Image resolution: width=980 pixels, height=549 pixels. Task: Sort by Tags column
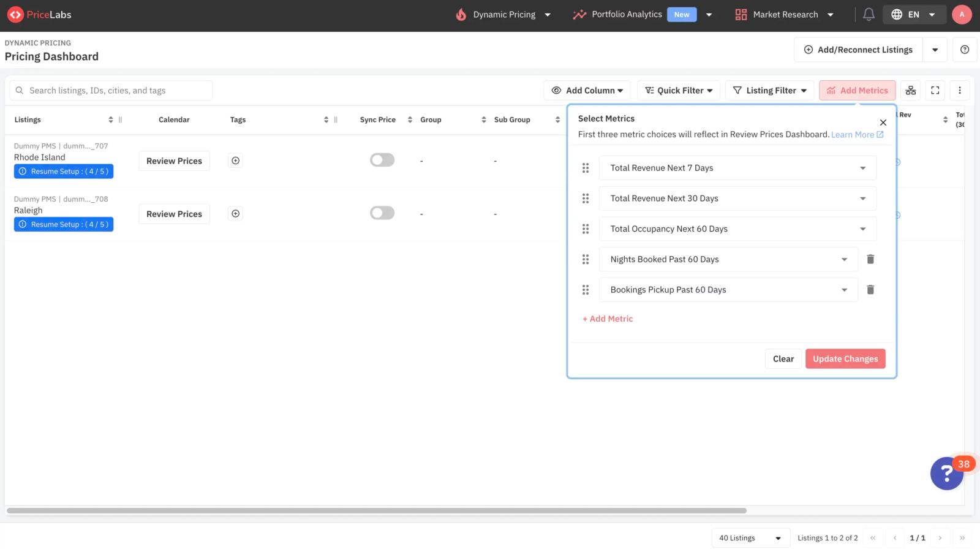pyautogui.click(x=326, y=120)
